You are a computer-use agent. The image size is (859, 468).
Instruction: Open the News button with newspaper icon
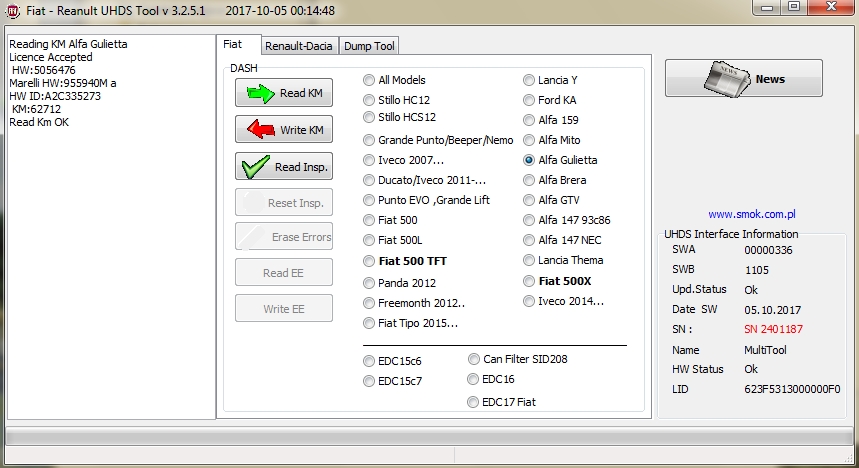(743, 78)
